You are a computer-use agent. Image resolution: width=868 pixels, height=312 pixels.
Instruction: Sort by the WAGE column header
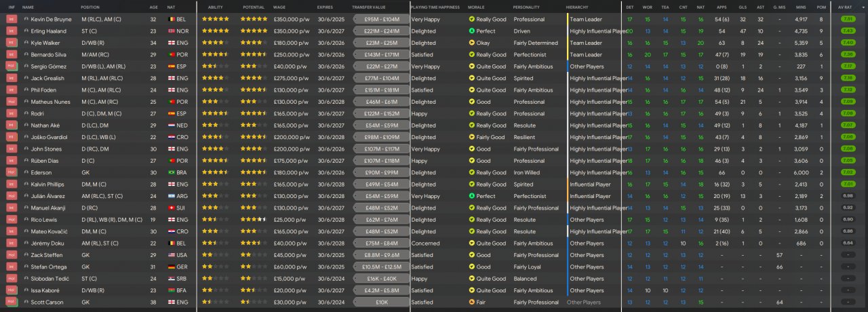[279, 7]
